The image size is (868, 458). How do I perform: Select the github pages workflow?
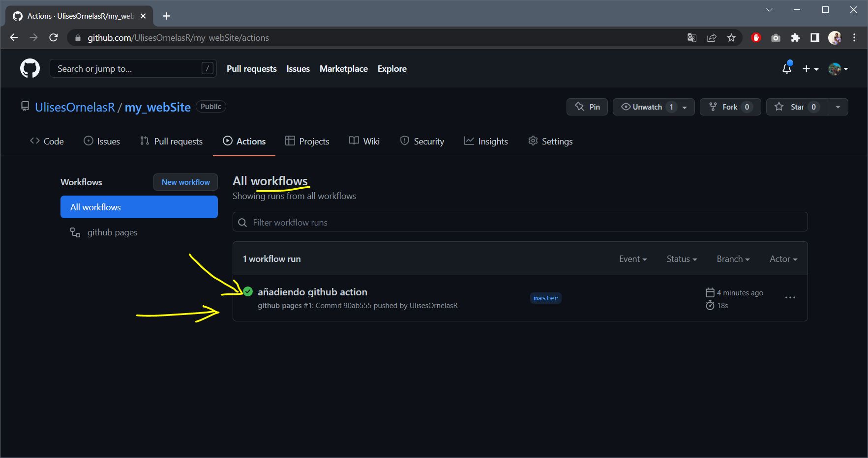[112, 232]
